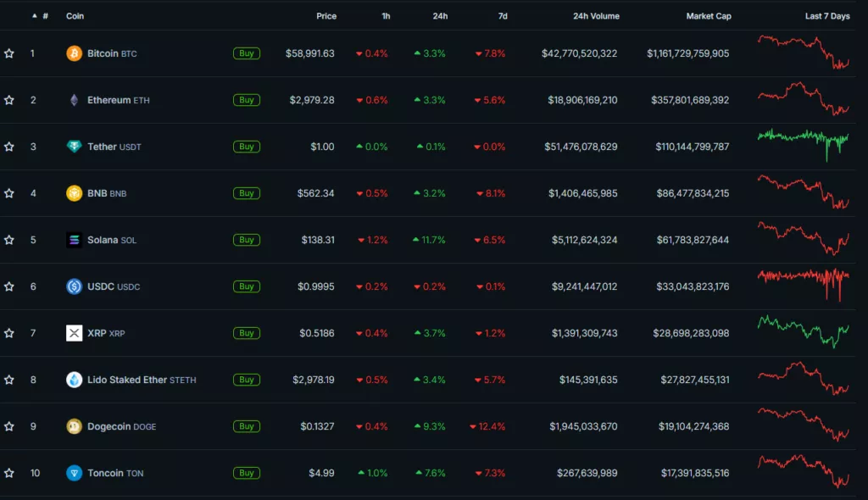This screenshot has height=500, width=868.
Task: Open Ethereum's 7-day sparkline chart
Action: 804,98
